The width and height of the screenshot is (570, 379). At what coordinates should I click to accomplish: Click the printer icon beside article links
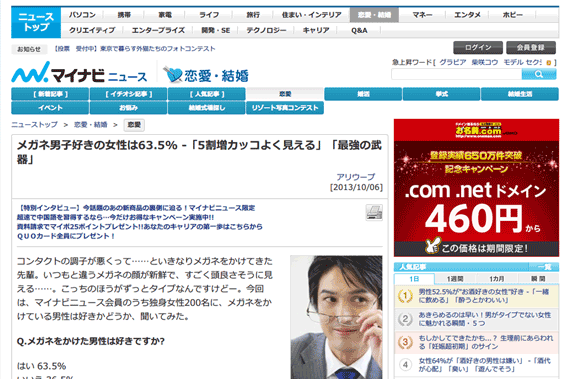pyautogui.click(x=374, y=212)
